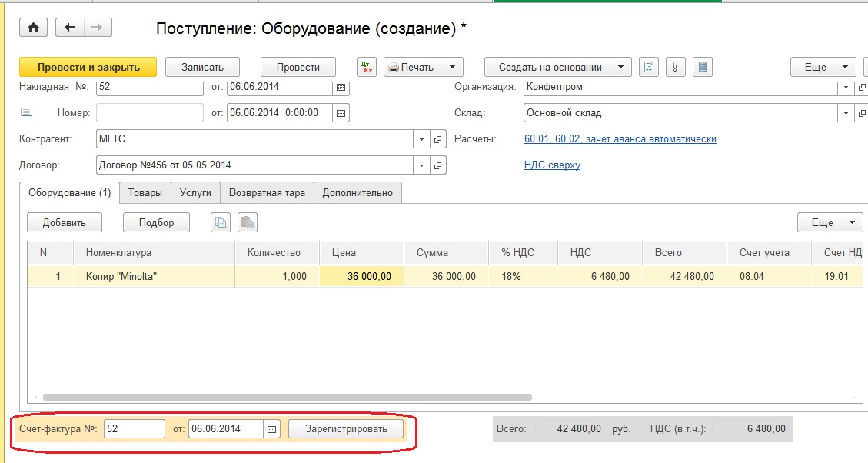Open Договор record via open icon
This screenshot has height=463, width=868.
tap(438, 165)
